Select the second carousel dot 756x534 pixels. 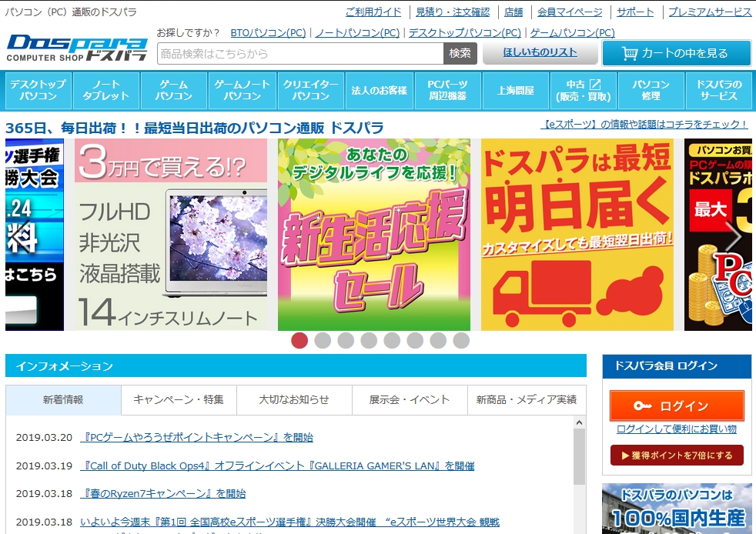pos(323,340)
